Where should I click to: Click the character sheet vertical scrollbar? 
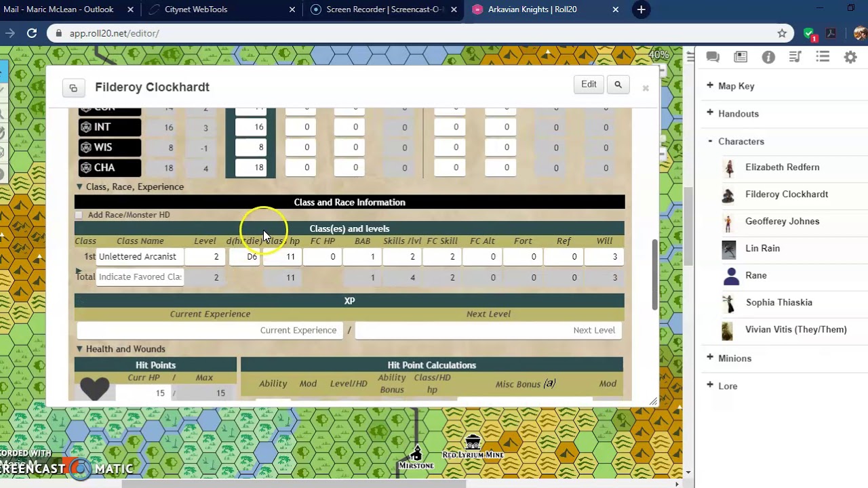click(x=655, y=274)
